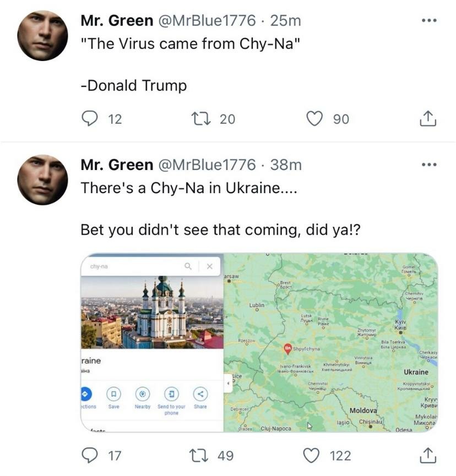Image resolution: width=456 pixels, height=476 pixels.
Task: Like the Chy-Na in Ukraine tweet
Action: tap(313, 455)
